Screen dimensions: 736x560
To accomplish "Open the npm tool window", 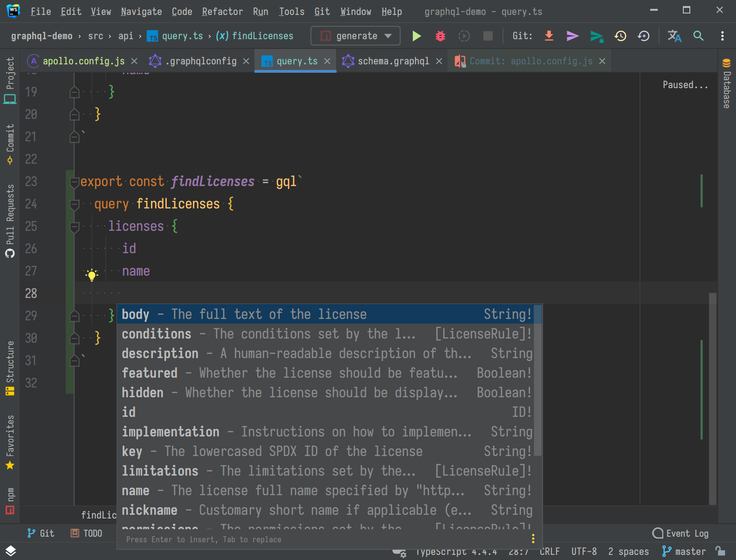I will [x=10, y=501].
